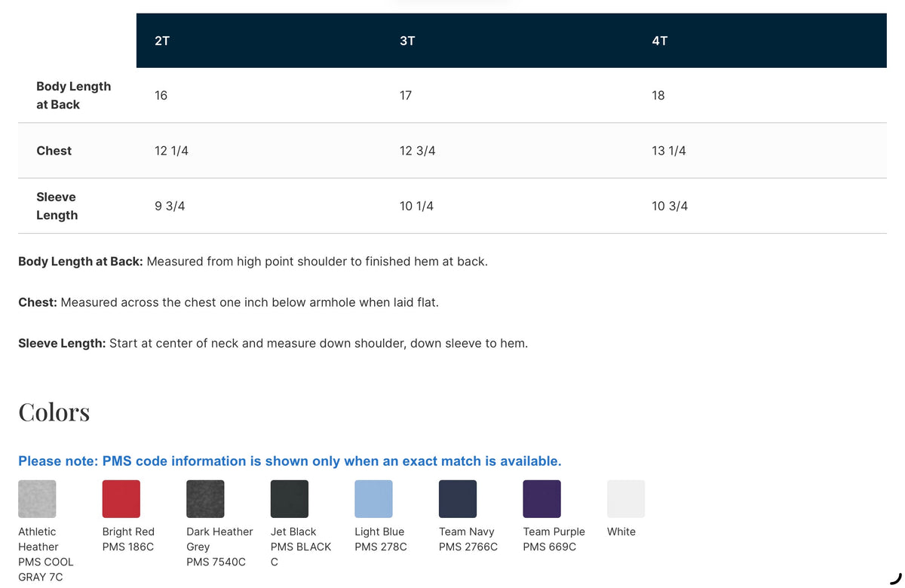Click the 4T size column header

pos(660,41)
